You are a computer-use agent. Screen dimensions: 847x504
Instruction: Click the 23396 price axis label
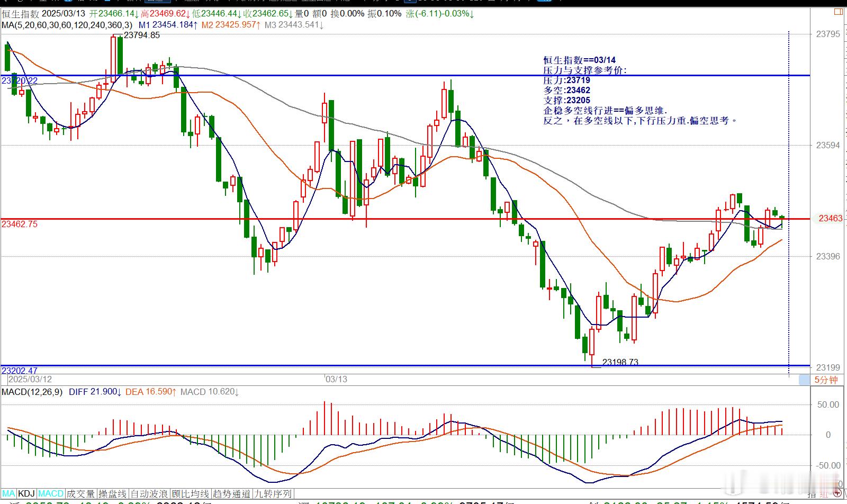point(828,256)
